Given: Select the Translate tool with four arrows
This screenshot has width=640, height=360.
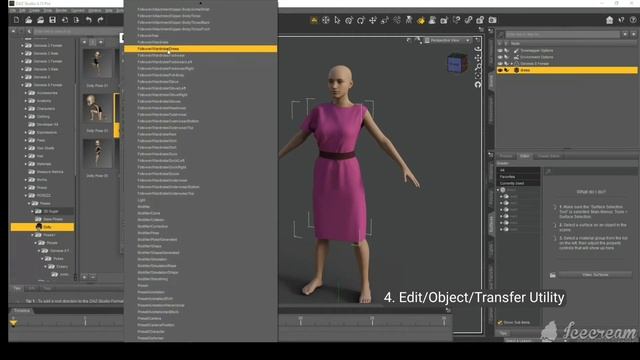Looking at the screenshot, I should pyautogui.click(x=373, y=20).
